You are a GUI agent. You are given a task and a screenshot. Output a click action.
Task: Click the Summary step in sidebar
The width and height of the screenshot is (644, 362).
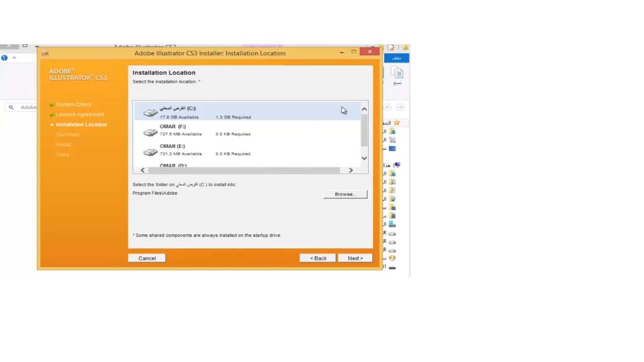tap(68, 134)
